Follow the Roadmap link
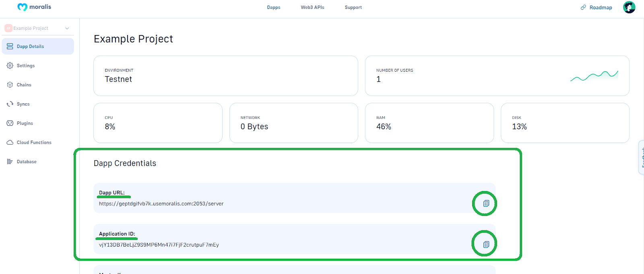Viewport: 644px width, 274px height. tap(601, 8)
